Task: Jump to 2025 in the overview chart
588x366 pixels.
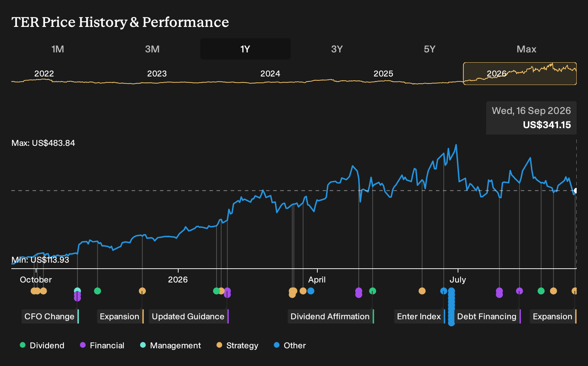Action: click(383, 74)
